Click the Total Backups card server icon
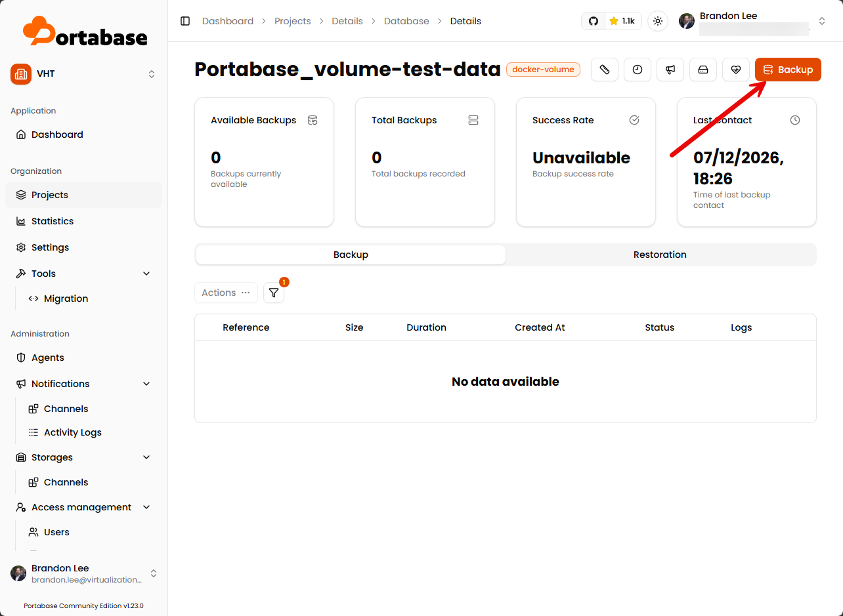843x616 pixels. point(473,120)
